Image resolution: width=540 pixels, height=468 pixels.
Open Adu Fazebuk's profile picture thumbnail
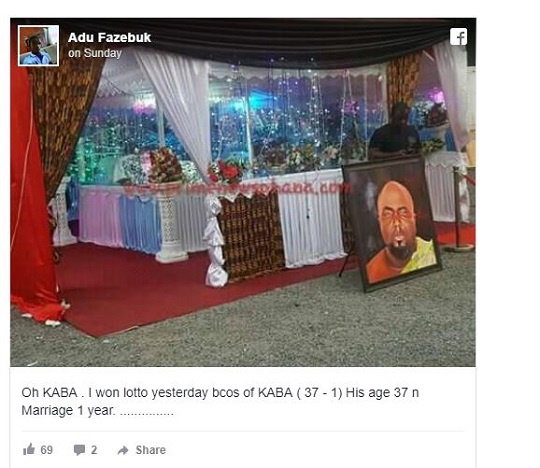click(38, 45)
